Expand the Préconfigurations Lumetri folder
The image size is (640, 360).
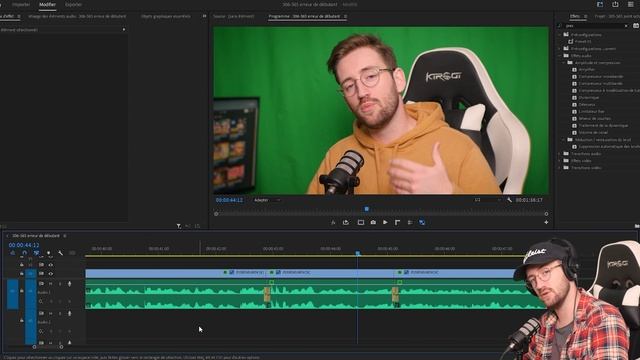point(560,49)
